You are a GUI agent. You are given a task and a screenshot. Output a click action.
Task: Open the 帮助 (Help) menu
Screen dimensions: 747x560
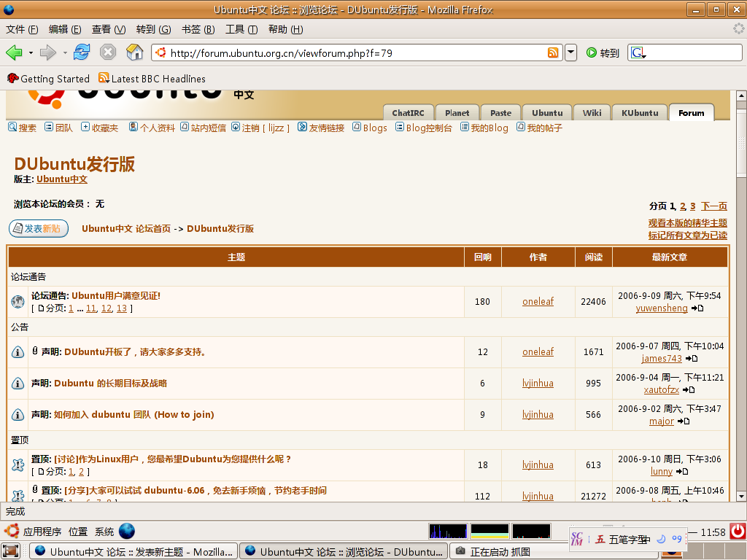(x=285, y=29)
